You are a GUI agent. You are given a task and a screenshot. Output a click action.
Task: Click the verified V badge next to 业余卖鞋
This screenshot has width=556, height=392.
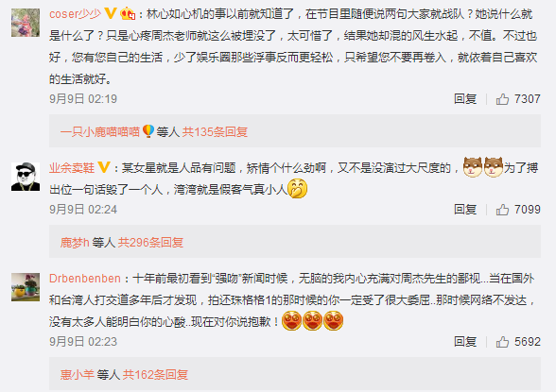pos(104,167)
